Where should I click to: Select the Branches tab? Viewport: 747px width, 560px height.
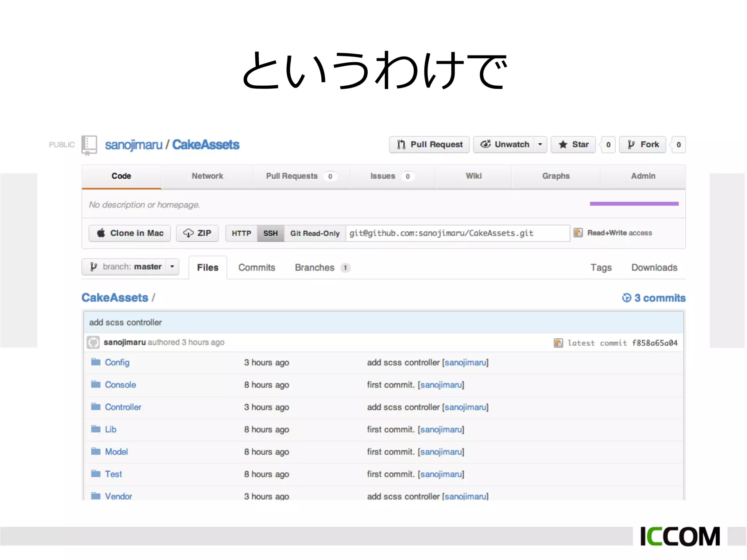coord(322,268)
